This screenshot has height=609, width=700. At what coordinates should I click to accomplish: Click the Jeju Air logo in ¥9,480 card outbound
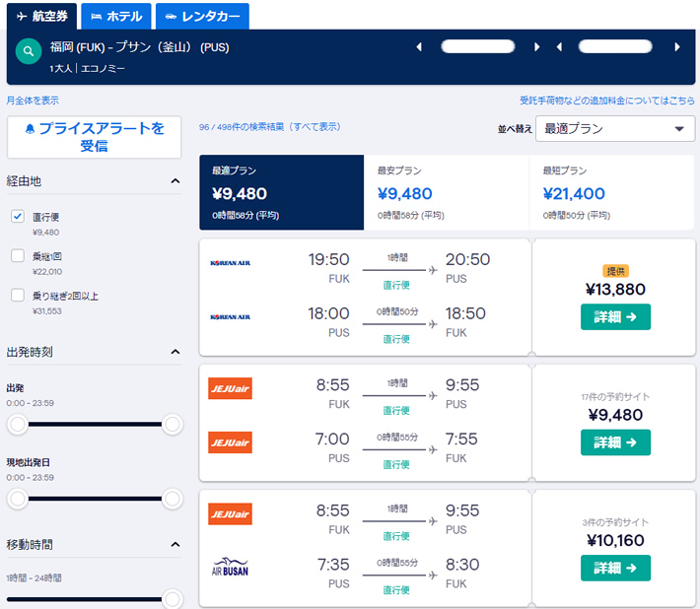(230, 388)
